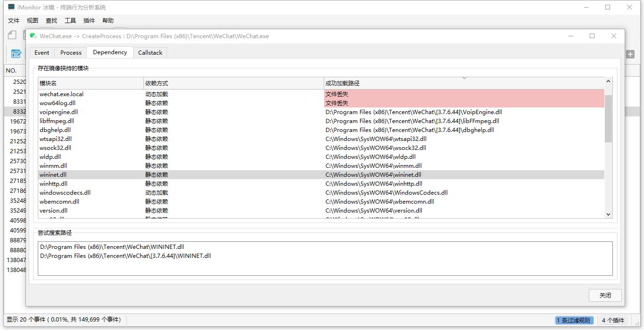Open the 插件 menu
This screenshot has height=330, width=644.
(x=90, y=20)
